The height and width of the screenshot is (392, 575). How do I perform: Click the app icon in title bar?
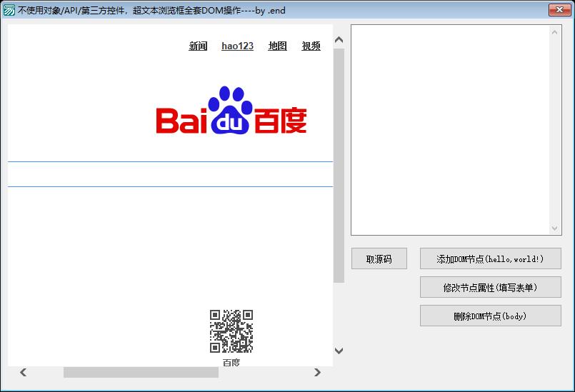point(9,10)
